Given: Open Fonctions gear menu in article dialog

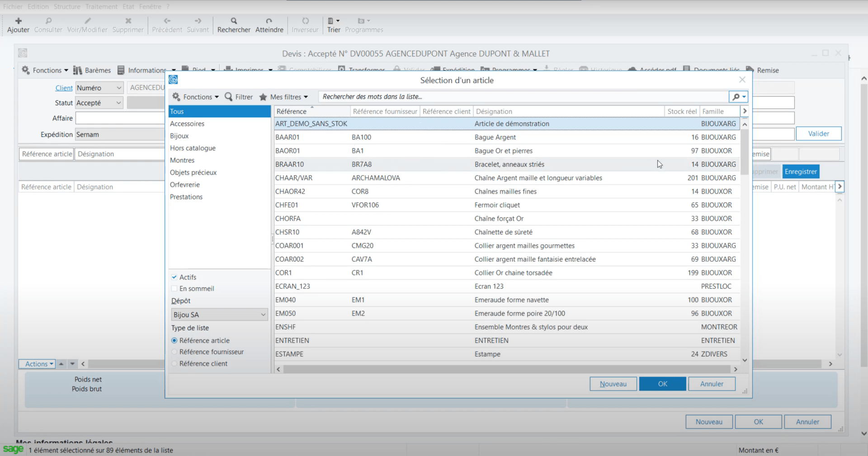Looking at the screenshot, I should point(176,97).
